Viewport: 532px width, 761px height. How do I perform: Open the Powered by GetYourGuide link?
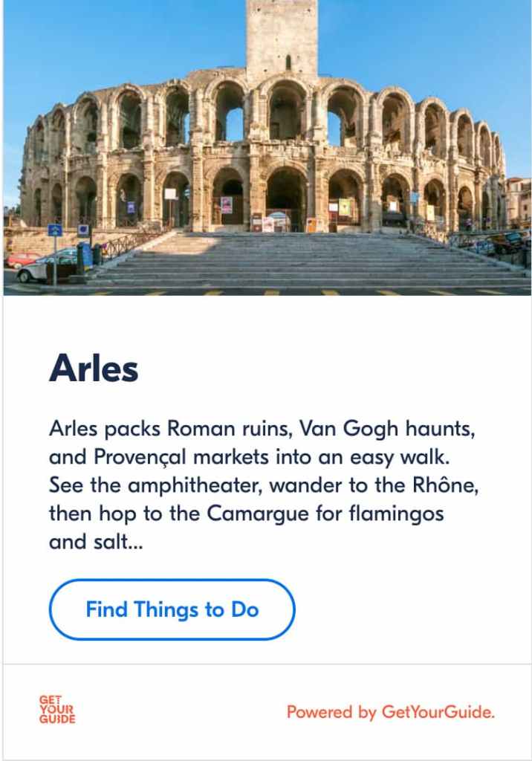point(390,712)
